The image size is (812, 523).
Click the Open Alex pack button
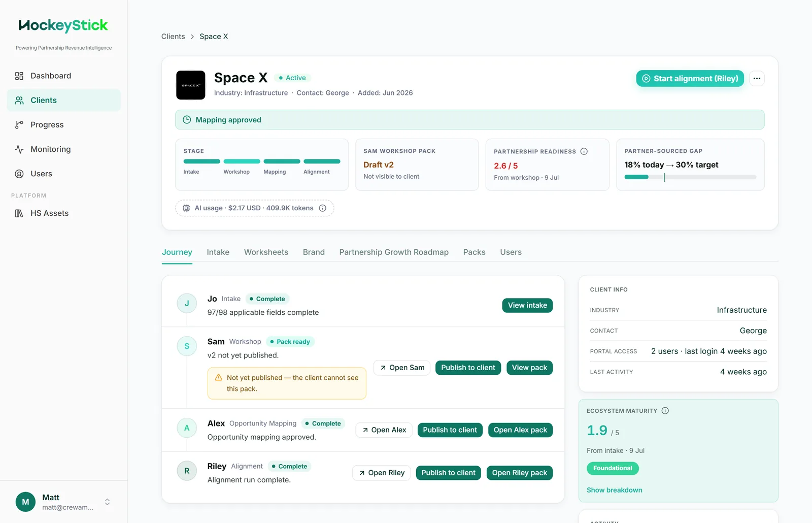click(520, 430)
